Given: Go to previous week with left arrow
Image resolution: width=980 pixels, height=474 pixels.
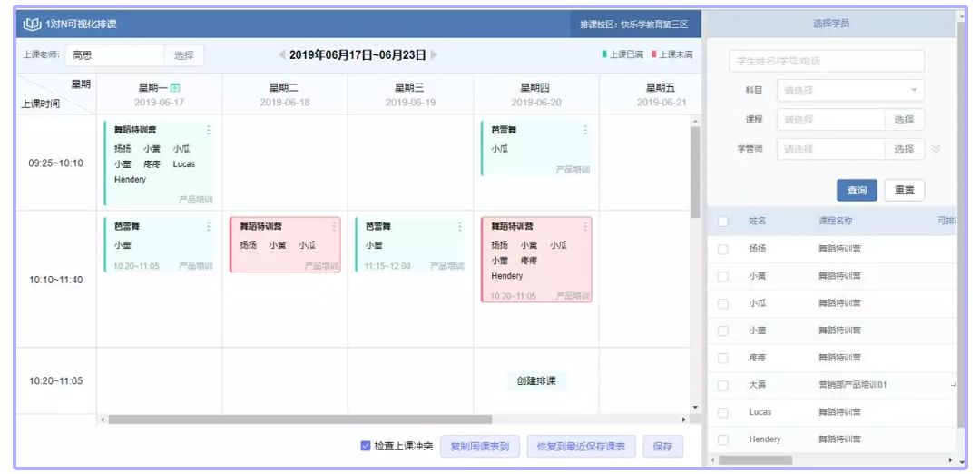Looking at the screenshot, I should point(282,55).
